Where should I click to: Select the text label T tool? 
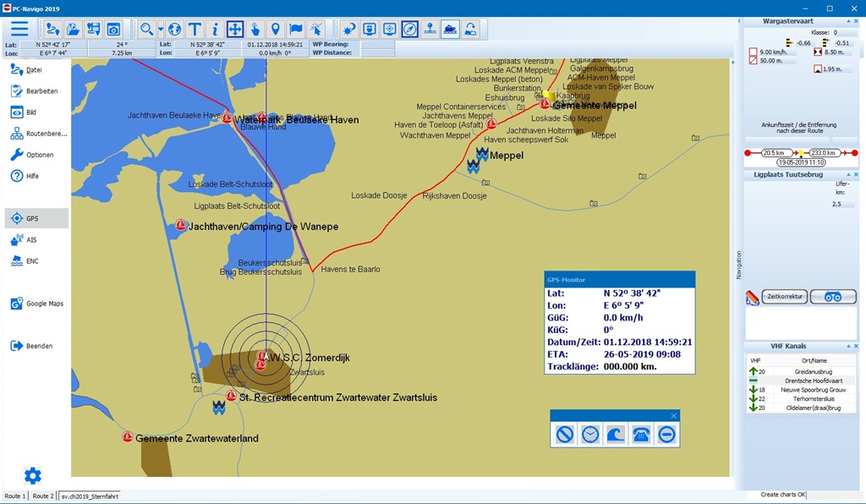click(x=195, y=30)
